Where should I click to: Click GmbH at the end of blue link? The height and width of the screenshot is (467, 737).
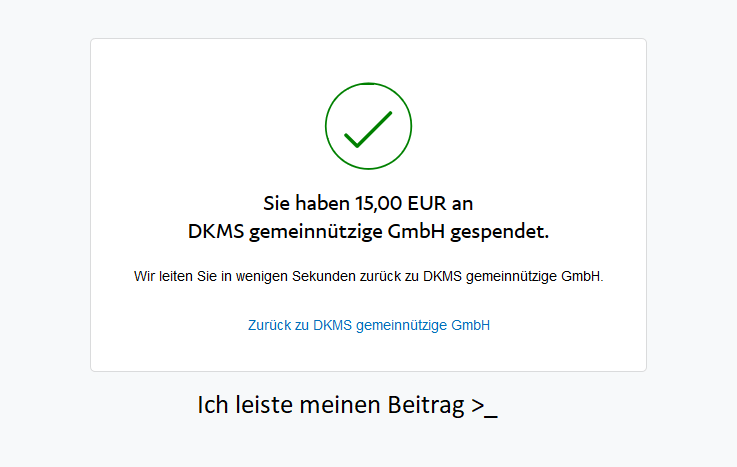point(470,325)
